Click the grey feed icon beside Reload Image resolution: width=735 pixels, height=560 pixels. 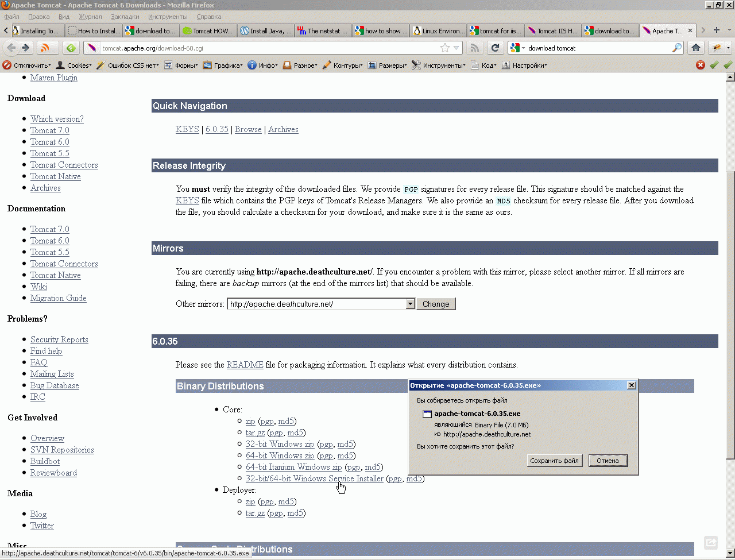coord(474,48)
